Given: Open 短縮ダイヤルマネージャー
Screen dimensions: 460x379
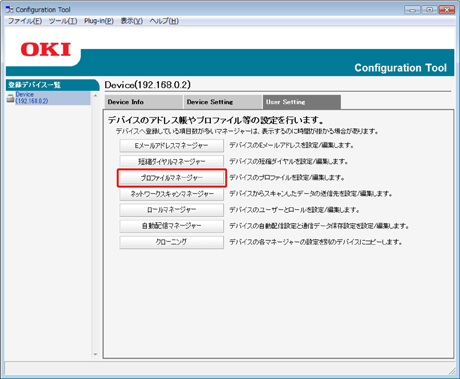Looking at the screenshot, I should pyautogui.click(x=171, y=161).
